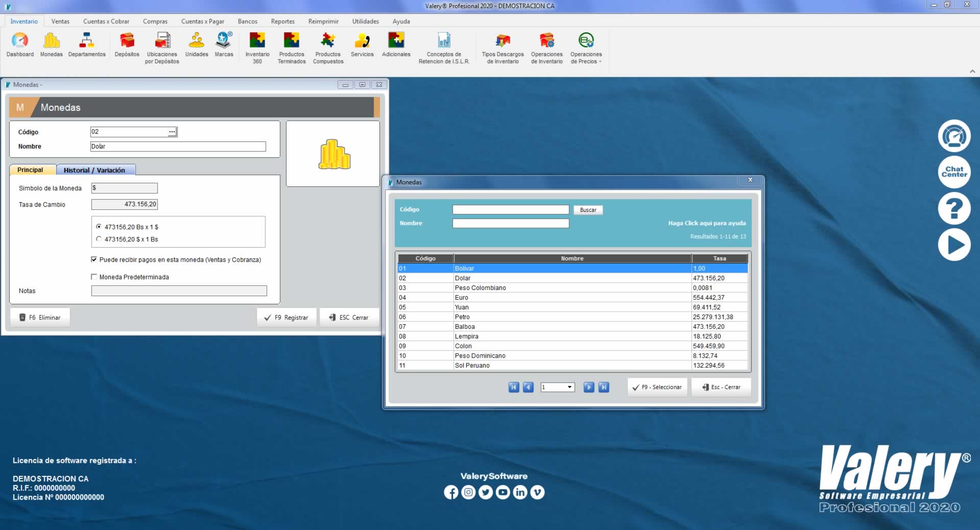Open Productos Compuestos
Viewport: 980px width, 530px height.
click(x=328, y=48)
